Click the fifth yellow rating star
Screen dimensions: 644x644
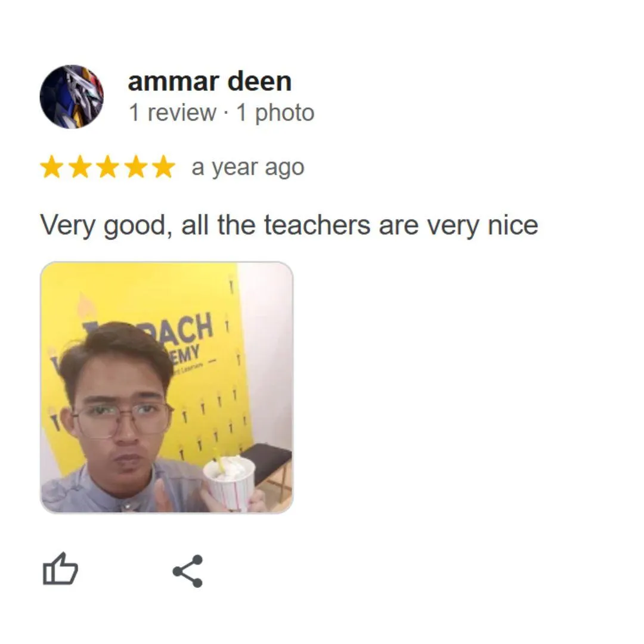tap(164, 166)
